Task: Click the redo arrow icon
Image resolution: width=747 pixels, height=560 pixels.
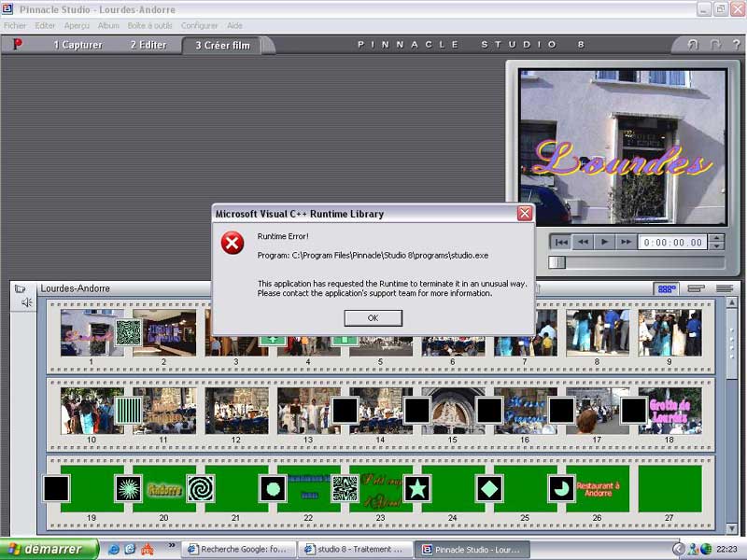Action: (714, 44)
